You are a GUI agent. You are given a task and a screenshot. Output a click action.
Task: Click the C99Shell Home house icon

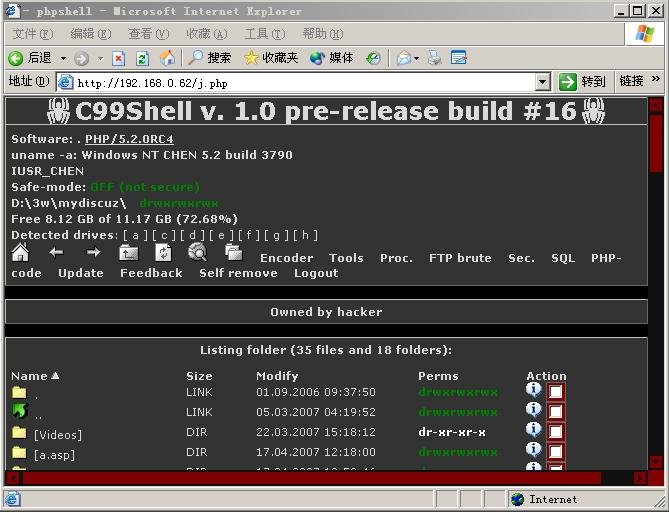point(20,252)
